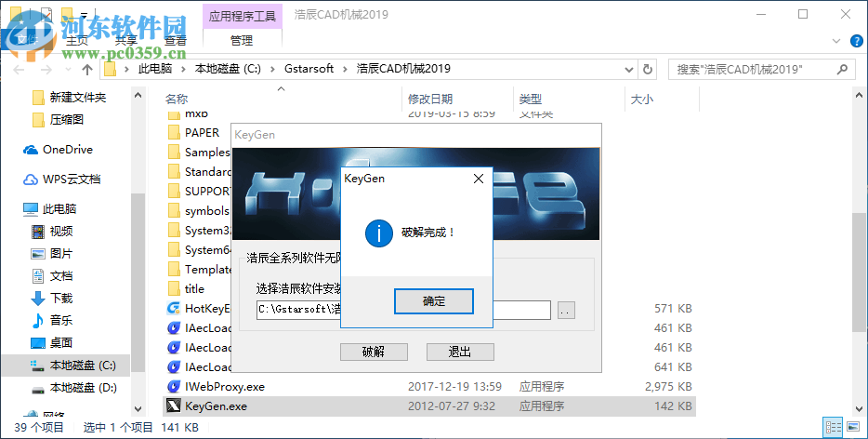
Task: Select the Samples folder icon
Action: click(x=174, y=152)
